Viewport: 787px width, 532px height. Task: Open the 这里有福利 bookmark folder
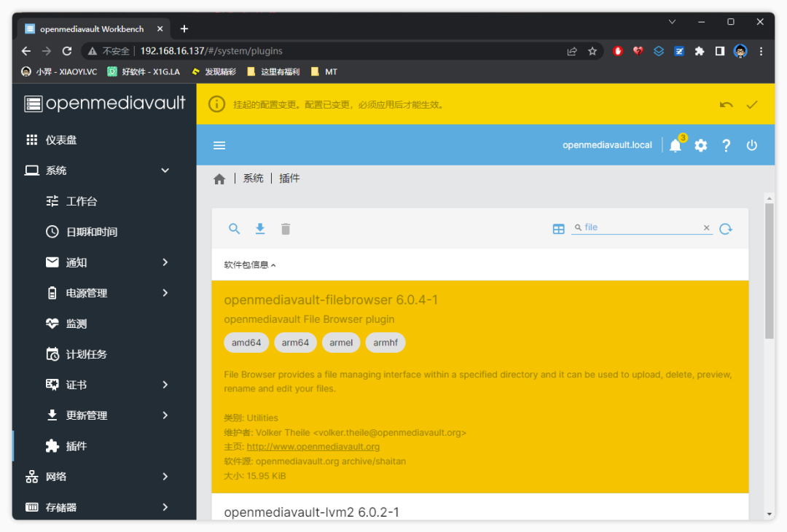pos(273,71)
